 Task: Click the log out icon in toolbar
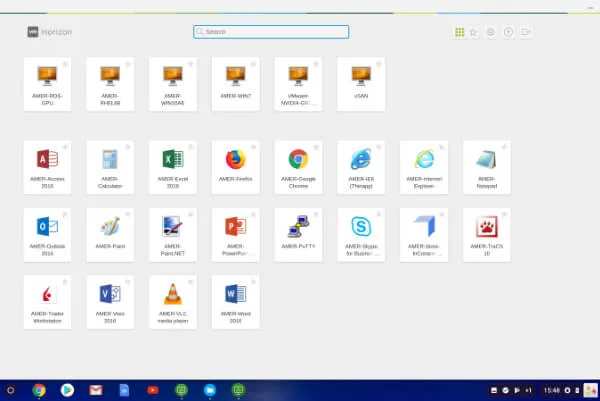(x=525, y=32)
